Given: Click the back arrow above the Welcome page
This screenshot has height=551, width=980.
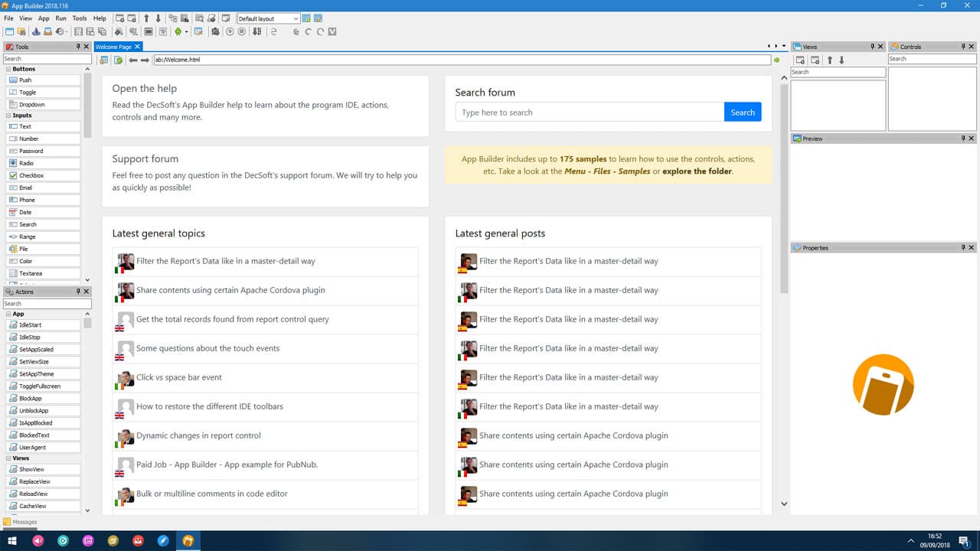Looking at the screenshot, I should coord(134,60).
